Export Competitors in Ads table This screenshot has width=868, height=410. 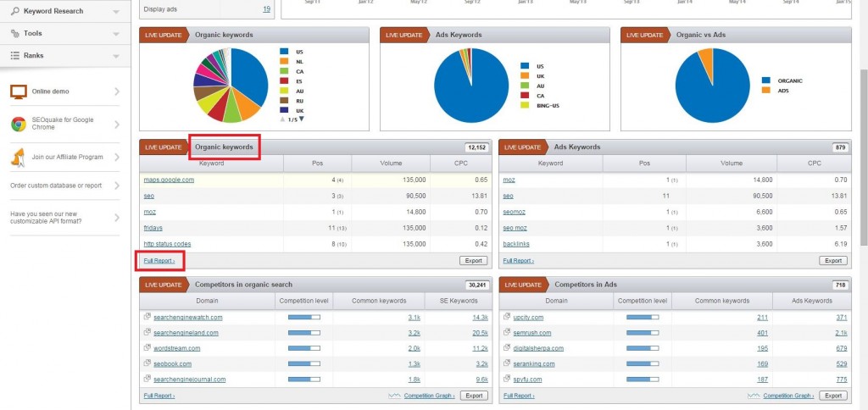coord(833,396)
